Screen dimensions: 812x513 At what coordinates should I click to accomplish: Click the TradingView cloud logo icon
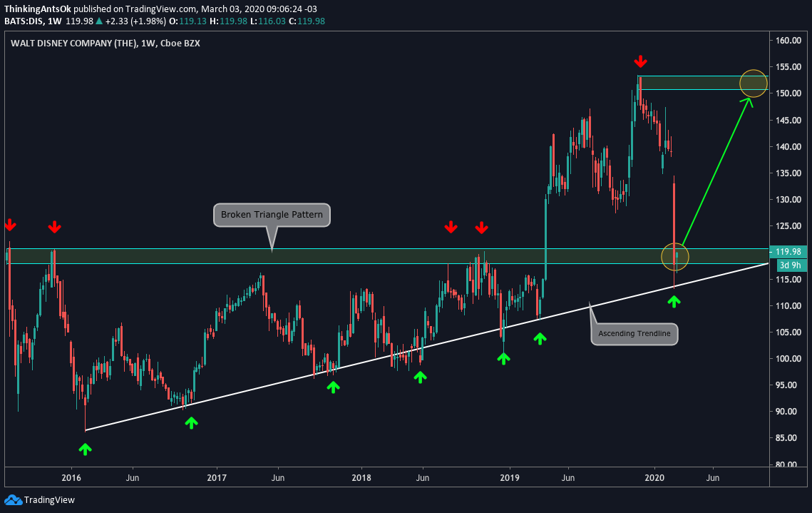13,500
